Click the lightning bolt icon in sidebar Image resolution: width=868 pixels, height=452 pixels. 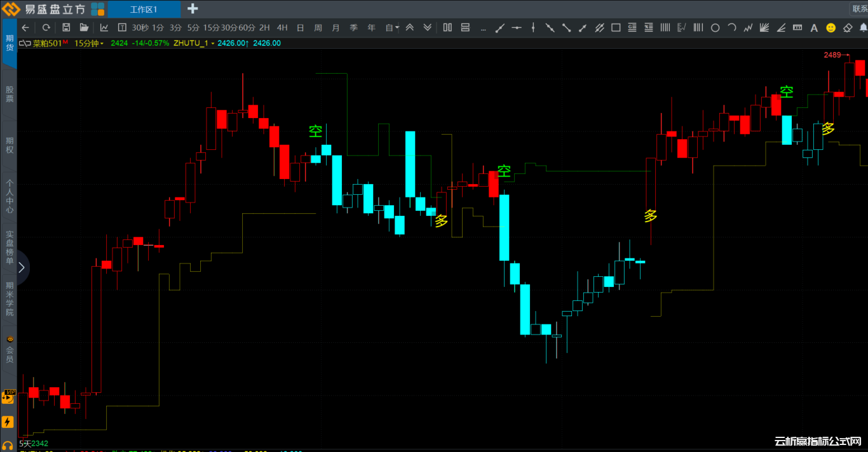[8, 422]
